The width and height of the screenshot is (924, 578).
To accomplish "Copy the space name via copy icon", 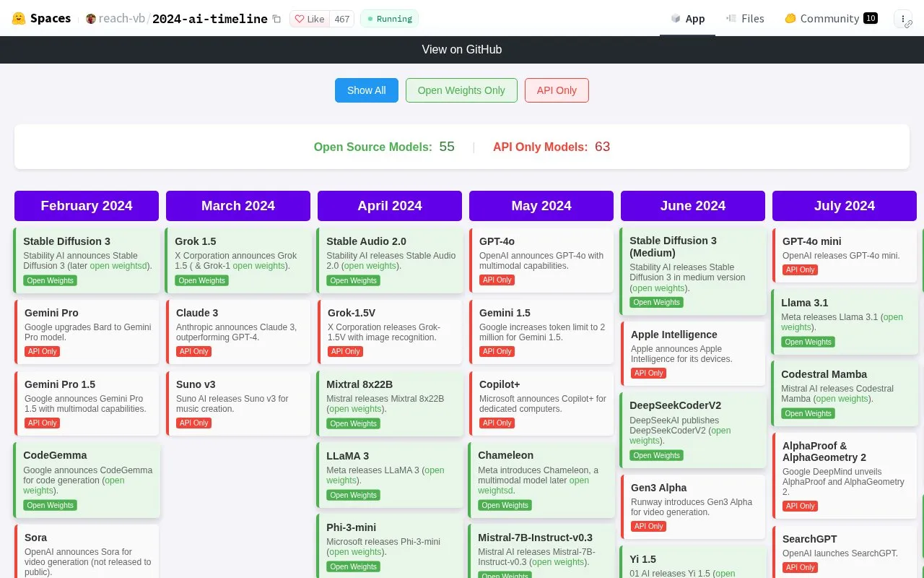I will (x=276, y=20).
